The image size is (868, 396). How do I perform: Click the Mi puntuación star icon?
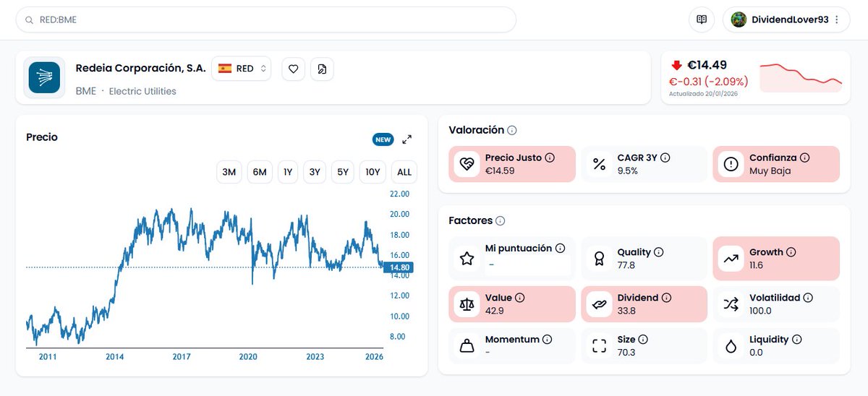coord(467,259)
